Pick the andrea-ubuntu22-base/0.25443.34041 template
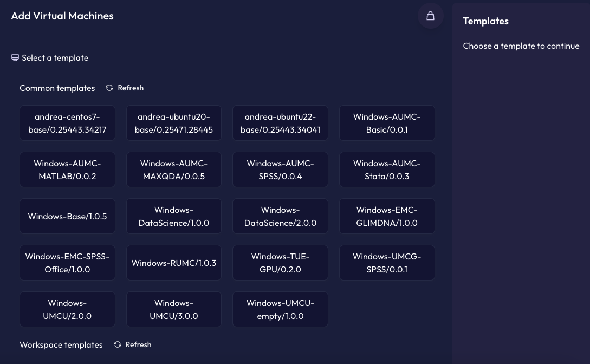 [280, 123]
